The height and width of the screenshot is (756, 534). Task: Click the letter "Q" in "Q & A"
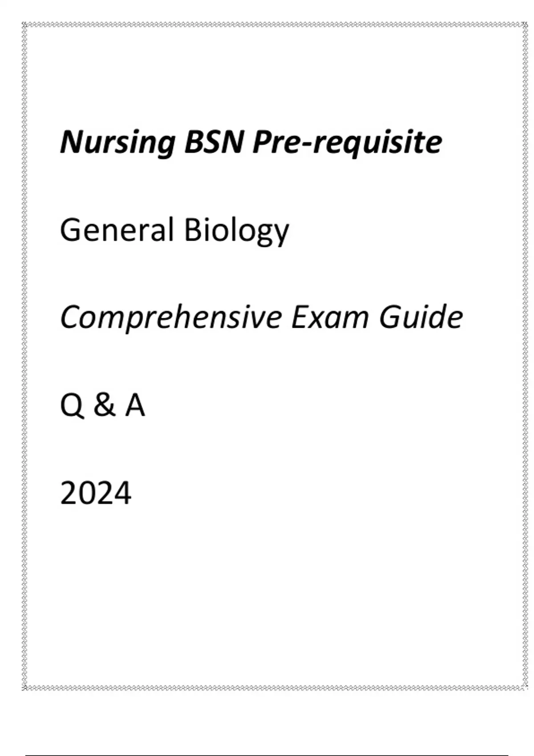[x=72, y=406]
